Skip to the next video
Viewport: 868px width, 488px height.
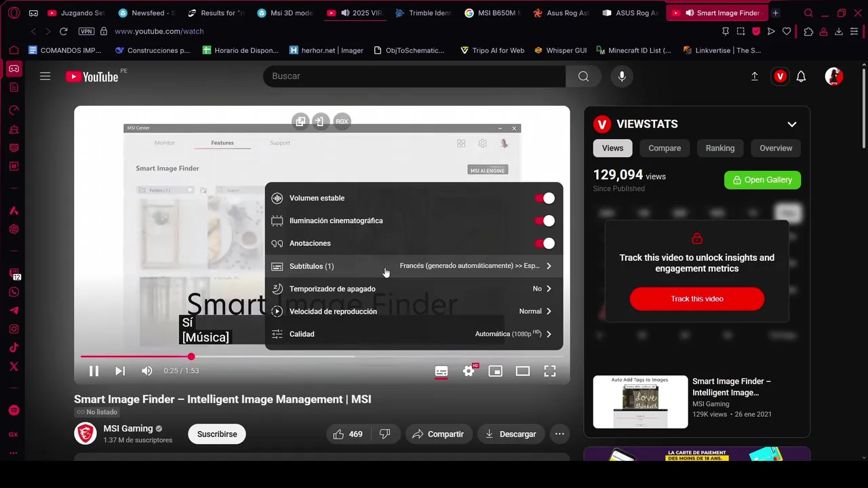click(120, 371)
